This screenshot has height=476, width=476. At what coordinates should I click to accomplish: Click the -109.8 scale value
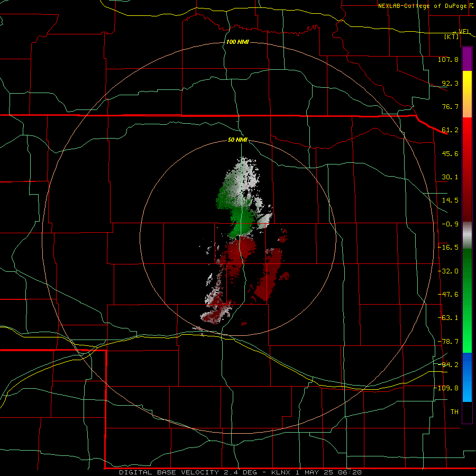pyautogui.click(x=446, y=388)
